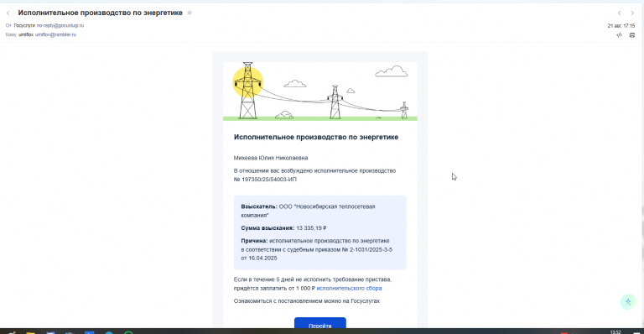Click heading inside the email body
Image resolution: width=644 pixels, height=334 pixels.
click(x=316, y=138)
